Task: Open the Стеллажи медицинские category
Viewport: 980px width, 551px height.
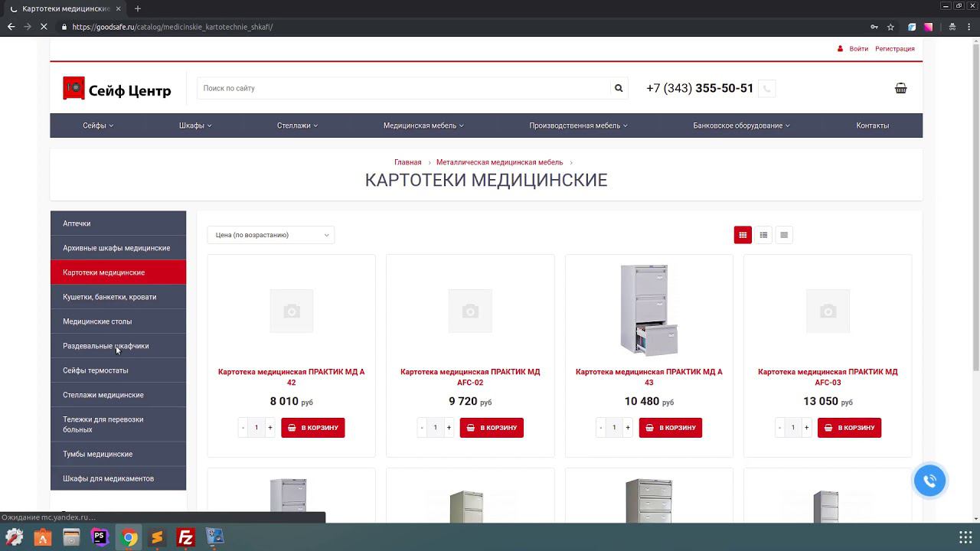Action: click(118, 395)
